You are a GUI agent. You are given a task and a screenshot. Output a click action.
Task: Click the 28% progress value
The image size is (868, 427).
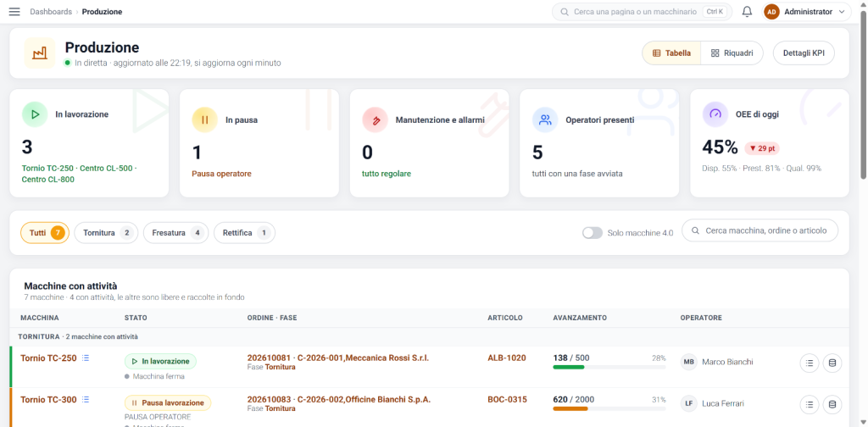(x=659, y=358)
